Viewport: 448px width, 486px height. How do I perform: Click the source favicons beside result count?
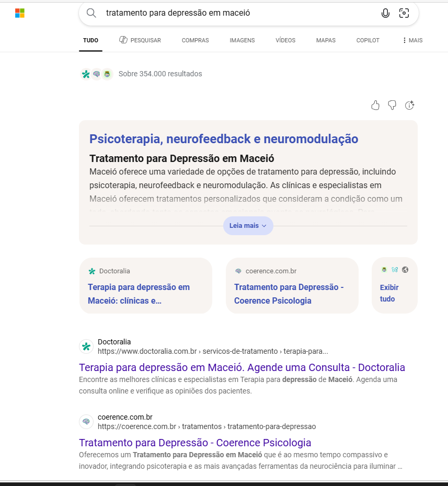tap(96, 74)
